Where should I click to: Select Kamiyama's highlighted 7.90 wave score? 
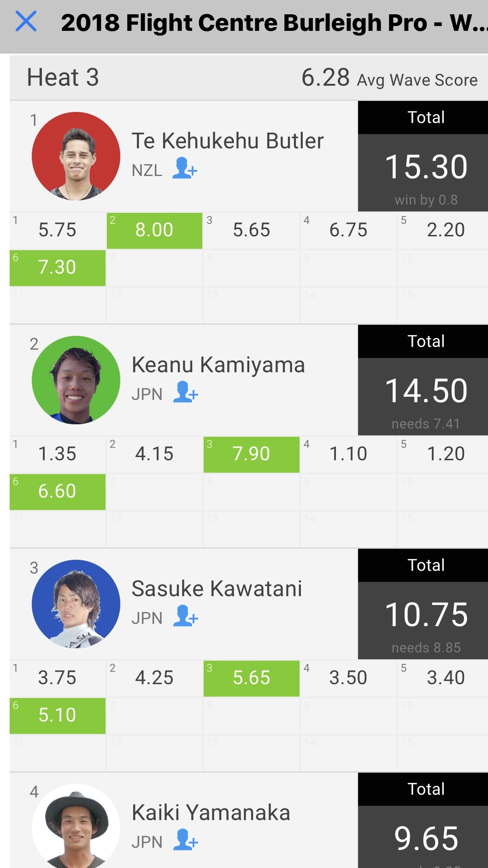pyautogui.click(x=252, y=454)
